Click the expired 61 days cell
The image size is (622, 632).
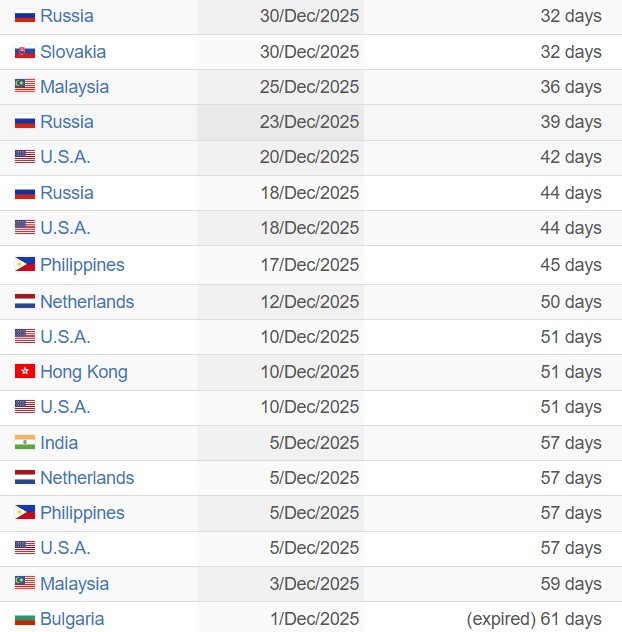click(534, 619)
